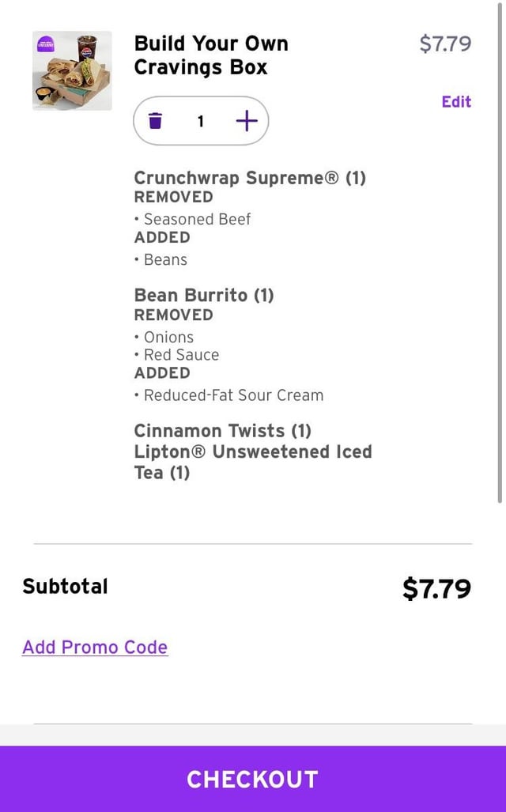Click the Crunchwrap Supreme item line
506x812 pixels.
pos(249,177)
